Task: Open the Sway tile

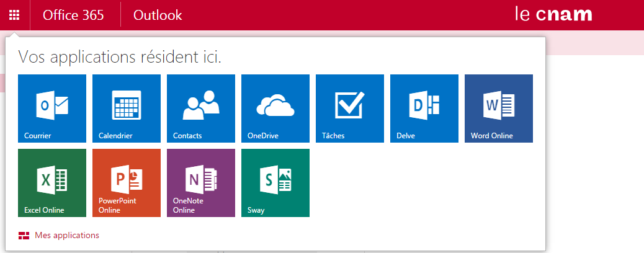Action: click(275, 182)
